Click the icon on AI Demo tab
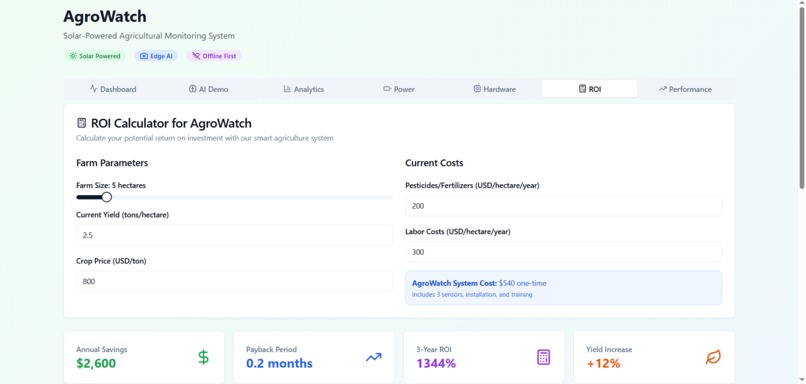Image resolution: width=806 pixels, height=384 pixels. pyautogui.click(x=193, y=88)
